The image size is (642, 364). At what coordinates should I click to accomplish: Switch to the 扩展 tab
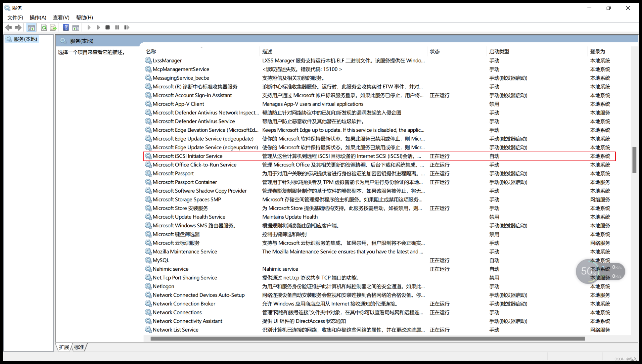[64, 347]
